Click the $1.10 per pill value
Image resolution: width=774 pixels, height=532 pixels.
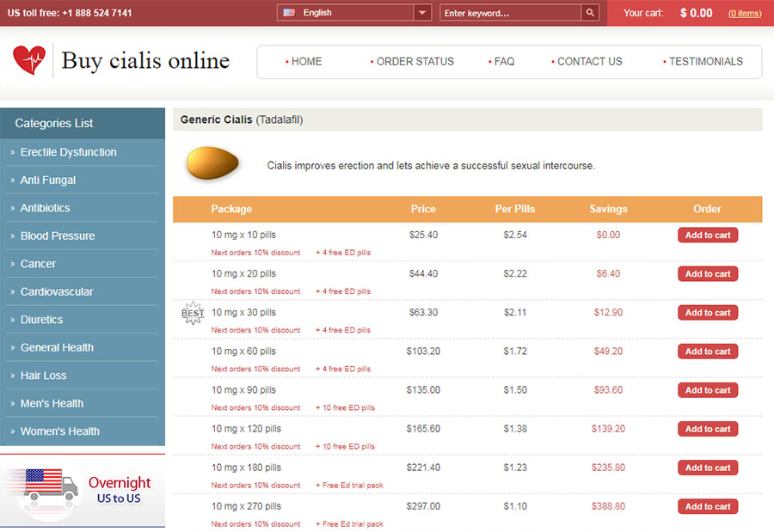coord(515,506)
